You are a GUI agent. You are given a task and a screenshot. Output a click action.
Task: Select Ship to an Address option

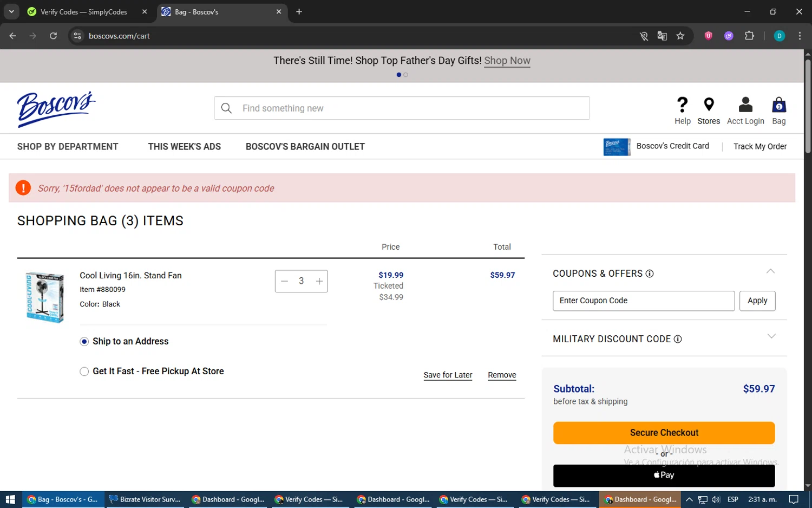[x=84, y=341]
